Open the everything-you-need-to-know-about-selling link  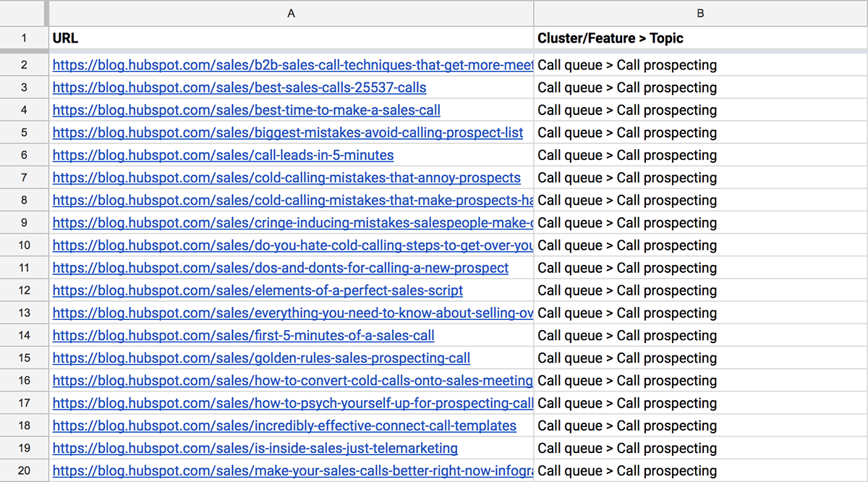(x=293, y=313)
